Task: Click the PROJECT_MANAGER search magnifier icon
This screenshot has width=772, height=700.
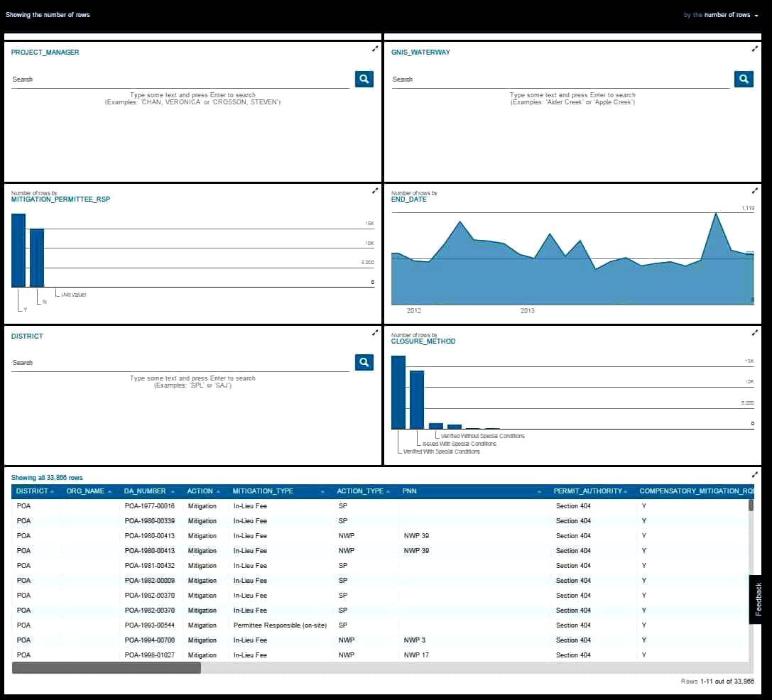Action: [x=364, y=79]
